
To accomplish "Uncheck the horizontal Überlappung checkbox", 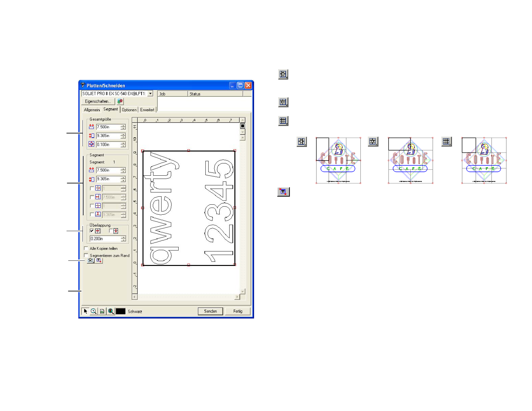I will click(92, 231).
